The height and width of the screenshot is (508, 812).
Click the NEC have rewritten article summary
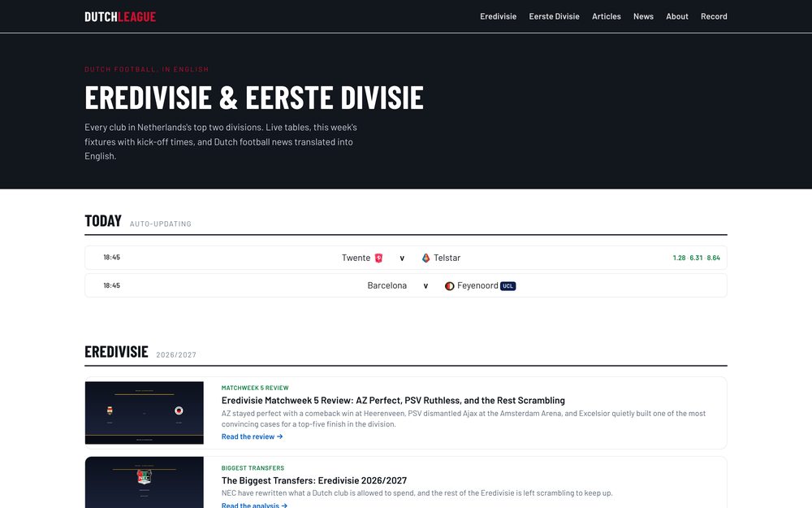[417, 493]
